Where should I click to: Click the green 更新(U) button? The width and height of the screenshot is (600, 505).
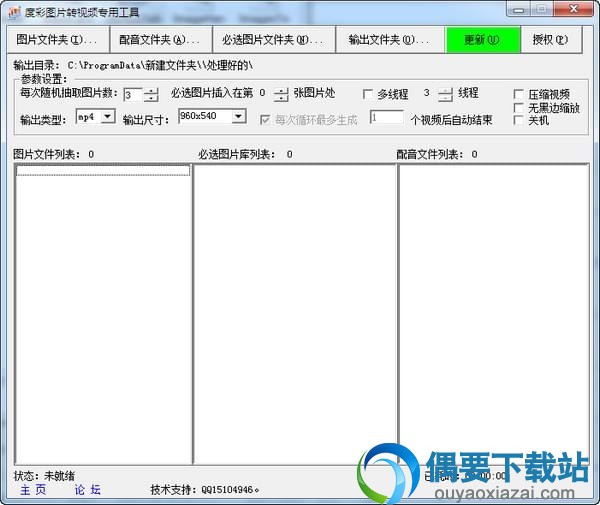(483, 39)
